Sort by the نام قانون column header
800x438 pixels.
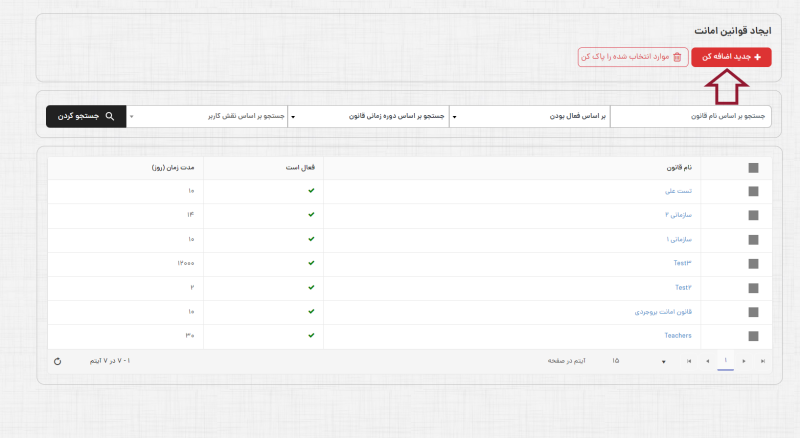(680, 167)
